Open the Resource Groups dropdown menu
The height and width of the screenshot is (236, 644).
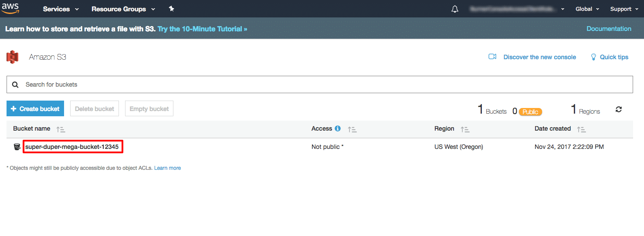(123, 9)
